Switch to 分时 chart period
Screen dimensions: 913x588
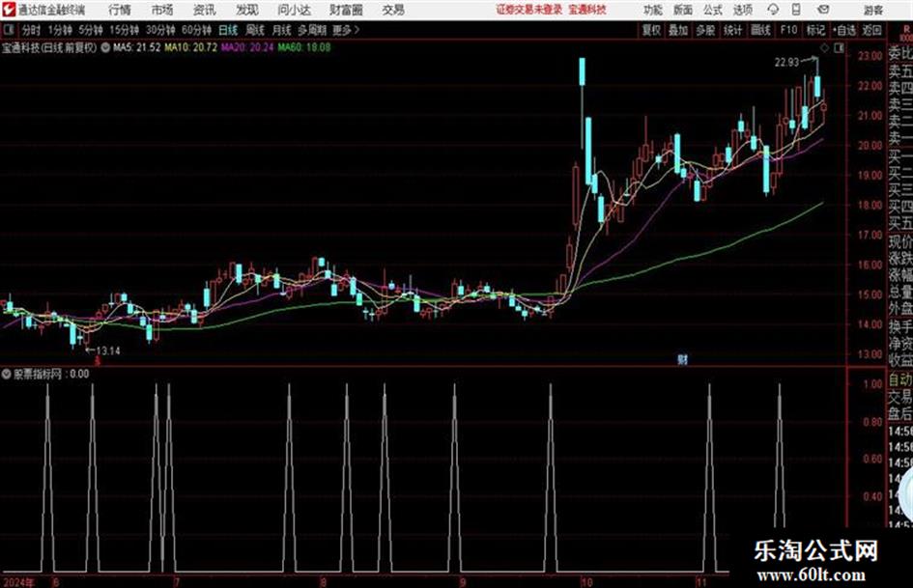click(x=32, y=30)
